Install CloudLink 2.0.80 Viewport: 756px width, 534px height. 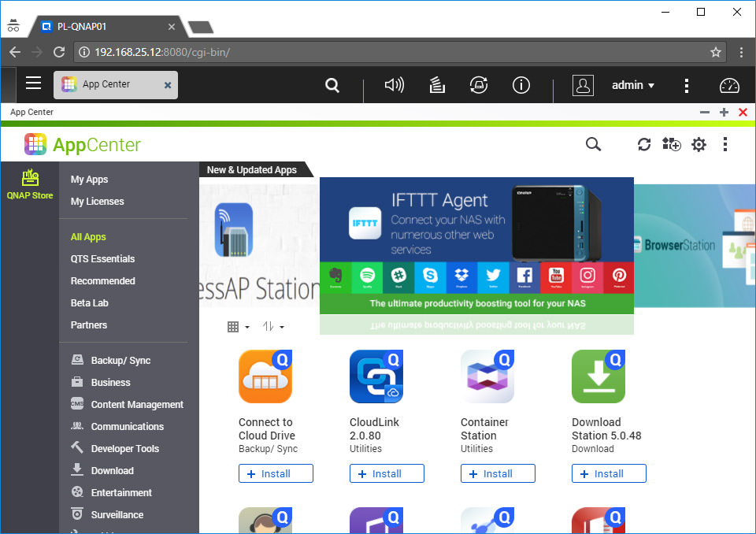[x=387, y=473]
